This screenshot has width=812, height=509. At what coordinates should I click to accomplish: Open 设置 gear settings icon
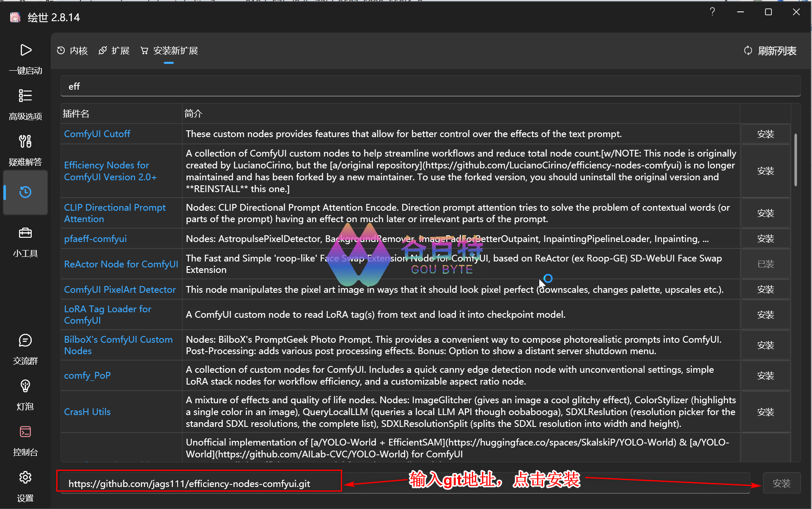pyautogui.click(x=25, y=478)
